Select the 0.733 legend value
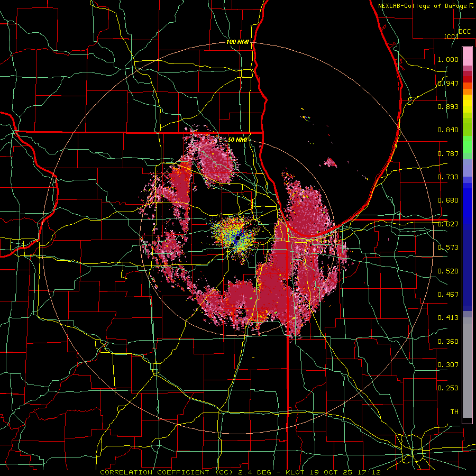This screenshot has height=476, width=476. pyautogui.click(x=448, y=177)
